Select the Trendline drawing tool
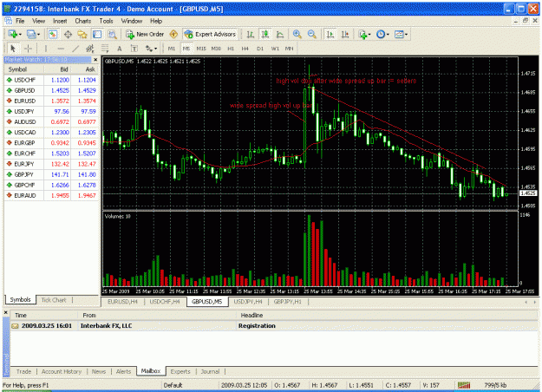This screenshot has width=542, height=392. click(x=75, y=49)
